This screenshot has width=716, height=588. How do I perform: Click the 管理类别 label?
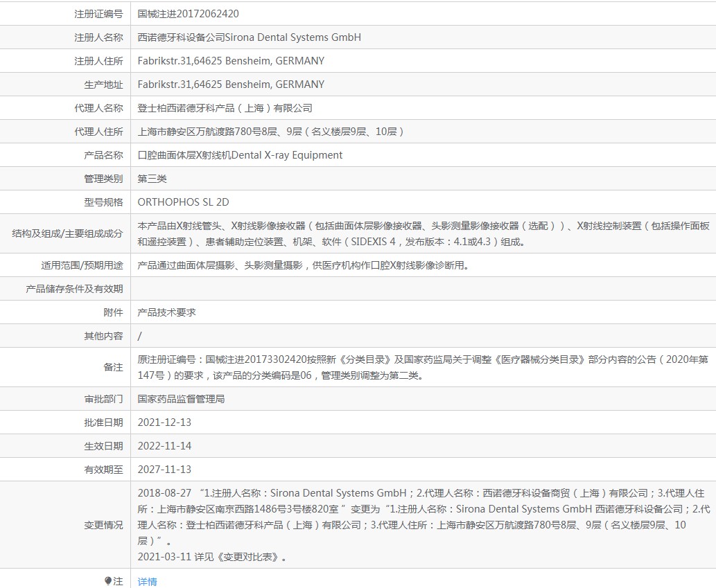104,179
